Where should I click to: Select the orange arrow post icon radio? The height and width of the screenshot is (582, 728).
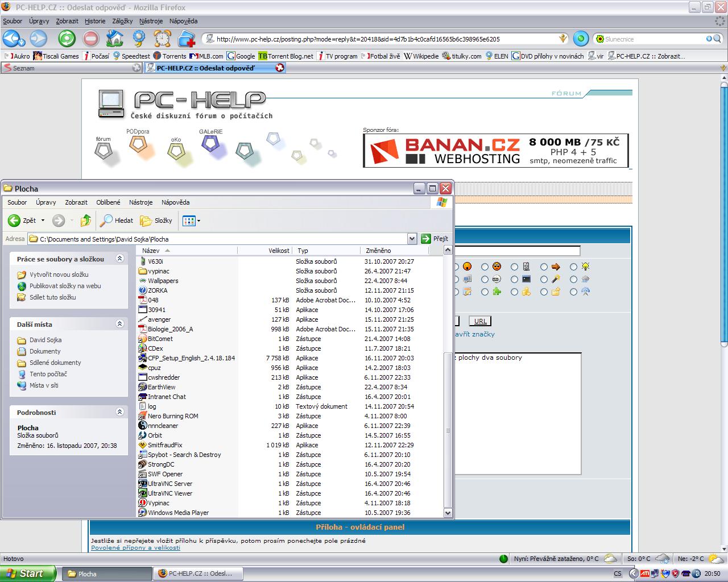click(544, 267)
